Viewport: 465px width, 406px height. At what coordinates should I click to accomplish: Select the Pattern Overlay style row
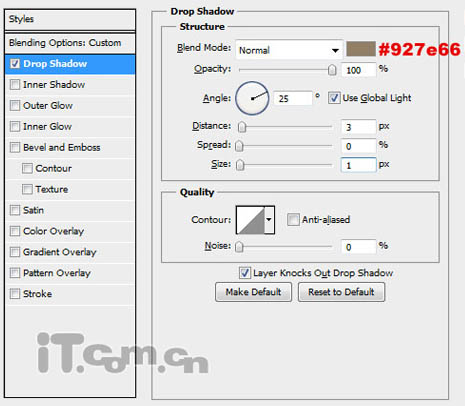coord(70,273)
